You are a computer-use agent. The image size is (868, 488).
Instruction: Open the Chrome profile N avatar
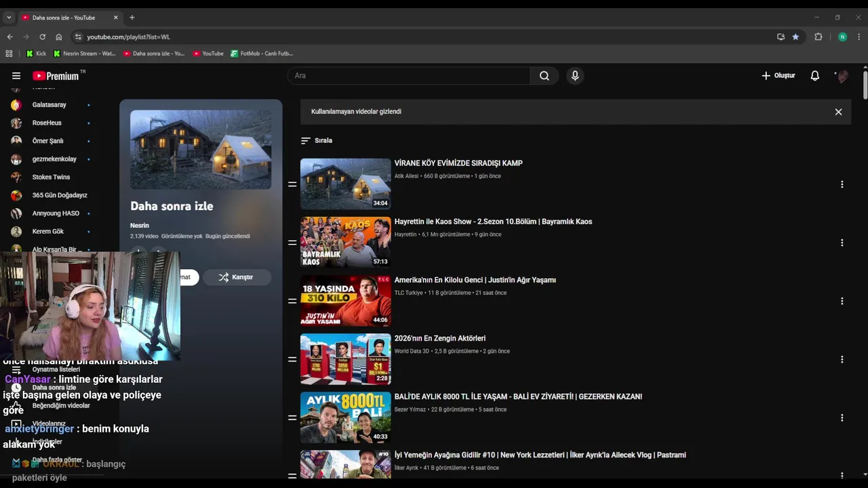coord(842,37)
